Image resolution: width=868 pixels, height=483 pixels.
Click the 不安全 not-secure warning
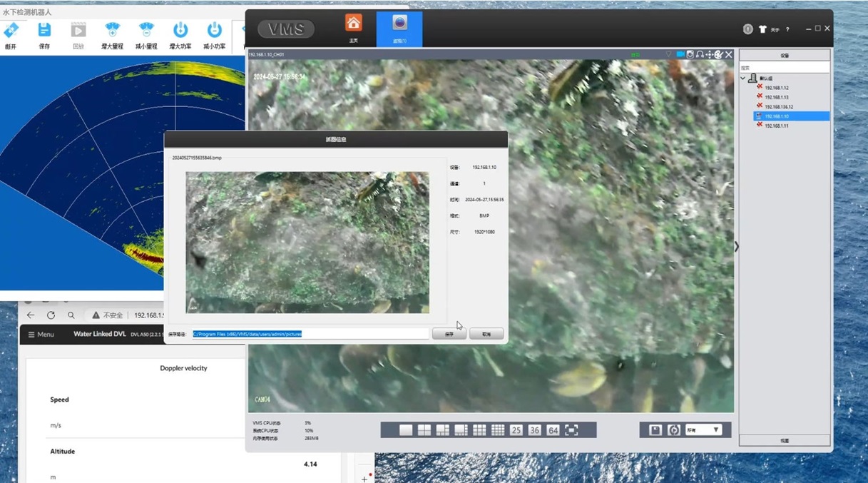[108, 315]
